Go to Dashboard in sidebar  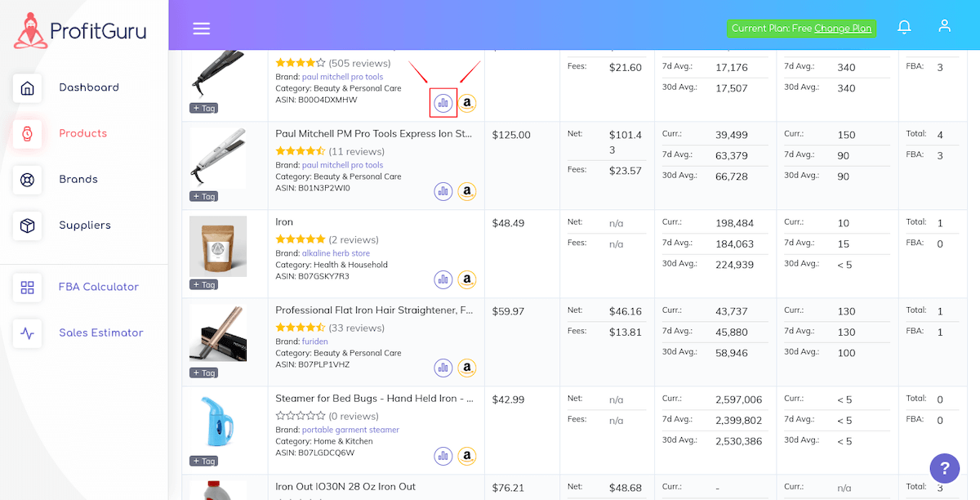tap(89, 87)
